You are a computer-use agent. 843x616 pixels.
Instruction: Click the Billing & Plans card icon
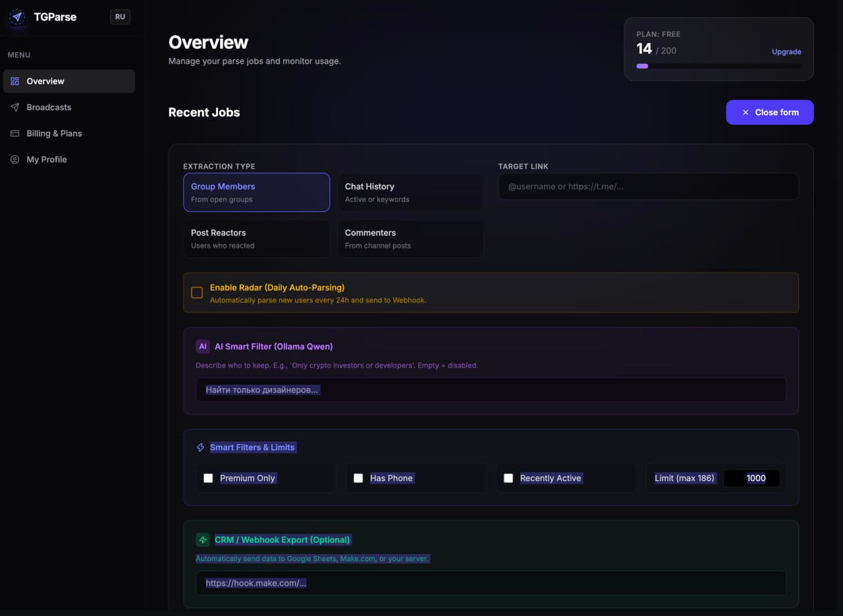coord(14,133)
